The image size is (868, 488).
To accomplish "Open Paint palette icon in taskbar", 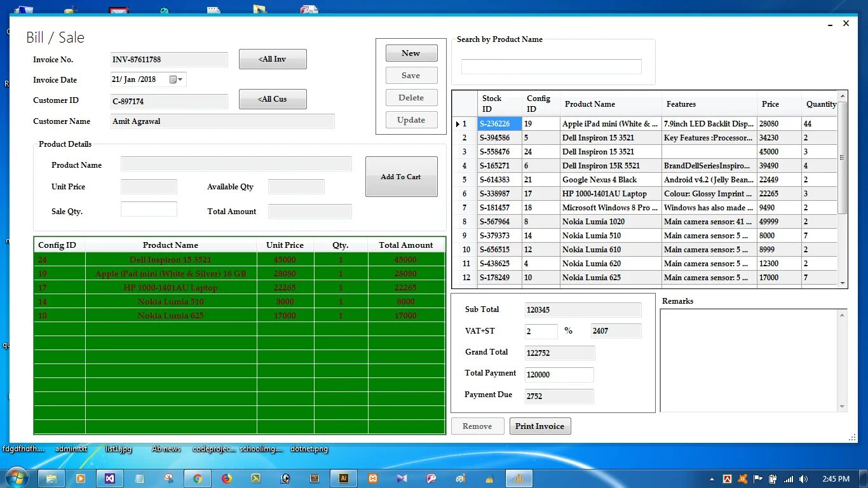I will [x=459, y=478].
